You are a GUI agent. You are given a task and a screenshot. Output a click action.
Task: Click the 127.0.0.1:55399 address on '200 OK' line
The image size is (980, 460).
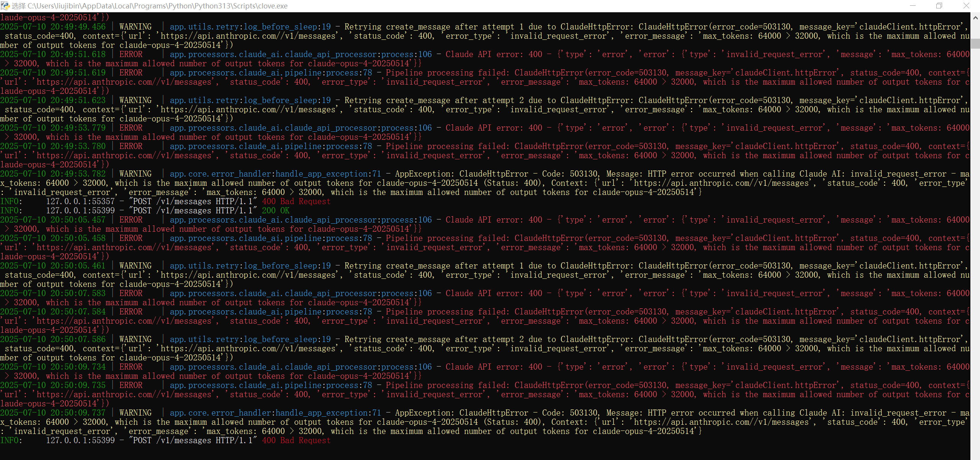pyautogui.click(x=80, y=211)
